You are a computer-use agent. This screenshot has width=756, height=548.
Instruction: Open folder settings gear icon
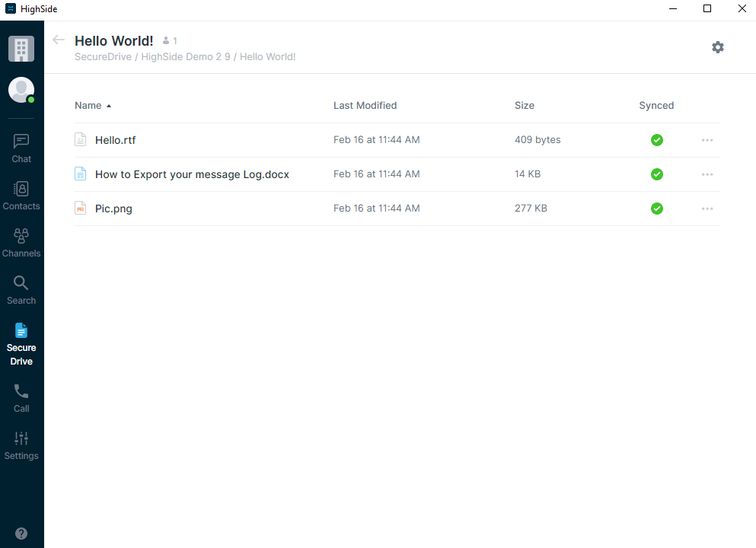pos(718,47)
